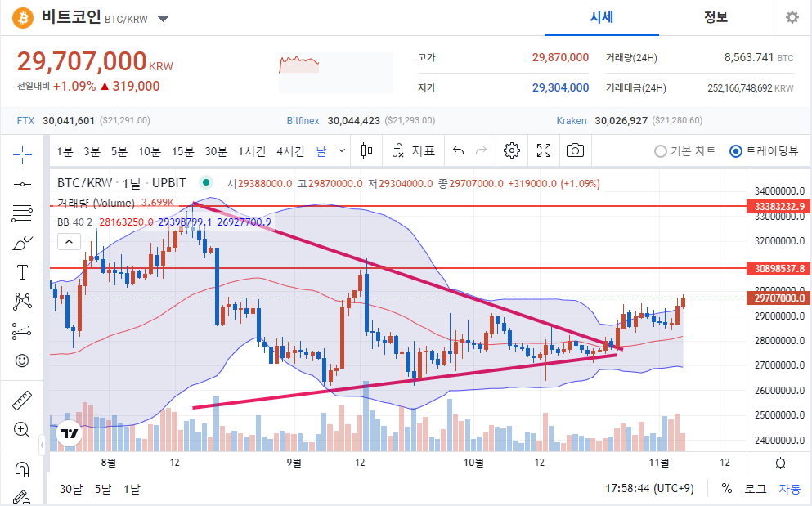Collapse the indicator legend panel
This screenshot has height=506, width=812.
pyautogui.click(x=69, y=241)
